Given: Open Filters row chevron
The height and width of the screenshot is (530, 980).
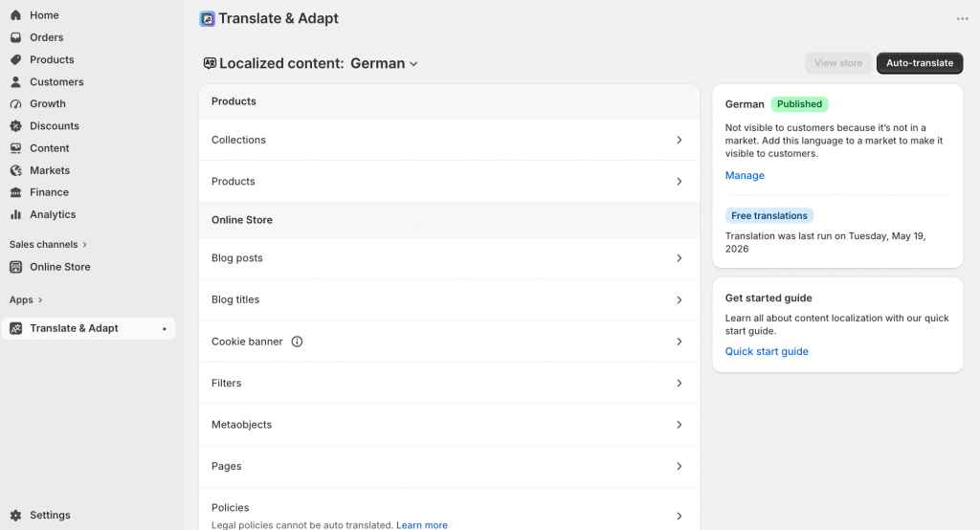Looking at the screenshot, I should 679,383.
